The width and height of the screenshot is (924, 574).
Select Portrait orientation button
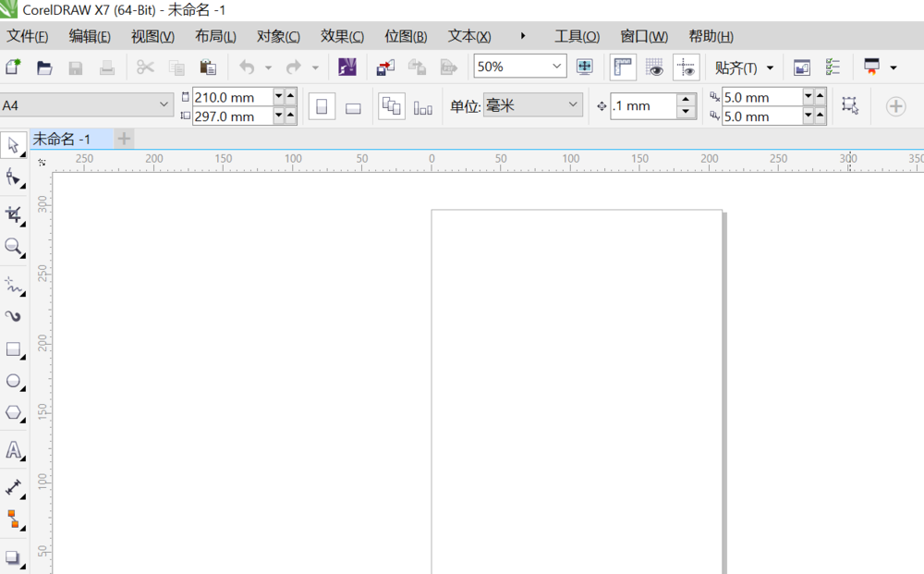322,106
